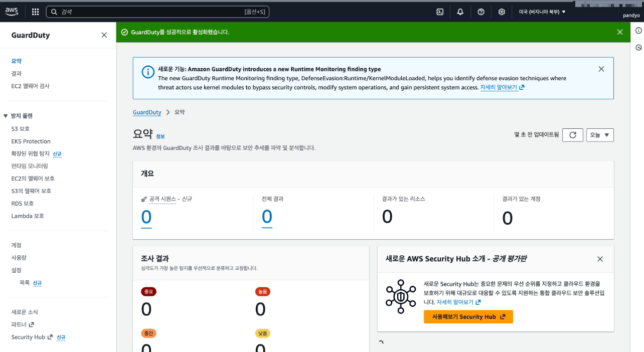Image resolution: width=644 pixels, height=352 pixels.
Task: Close the Security Hub introduction card
Action: click(600, 259)
